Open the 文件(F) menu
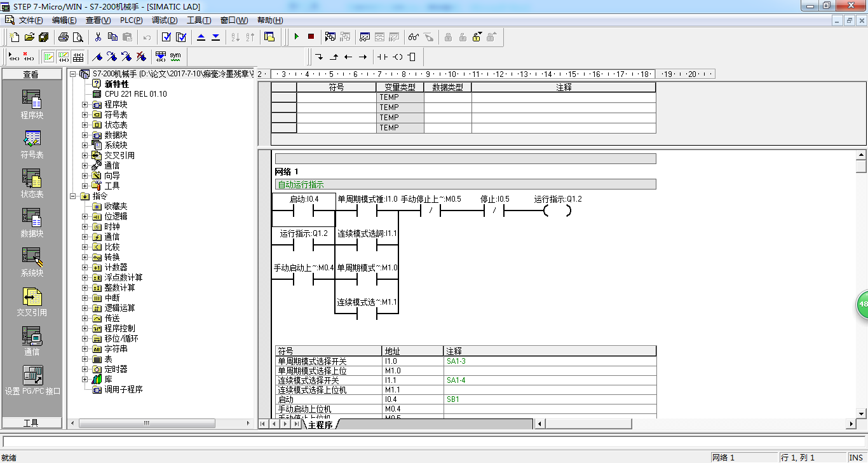The width and height of the screenshot is (868, 463). click(31, 20)
